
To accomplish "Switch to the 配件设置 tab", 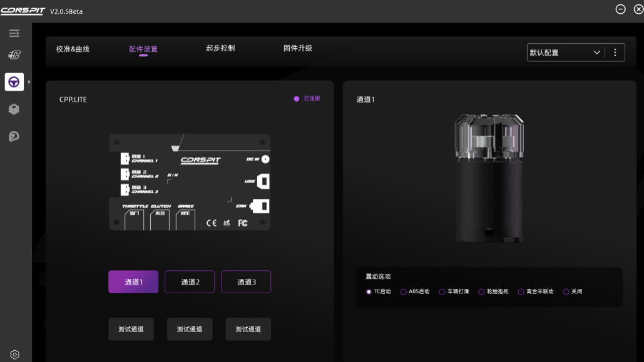I will click(x=143, y=49).
